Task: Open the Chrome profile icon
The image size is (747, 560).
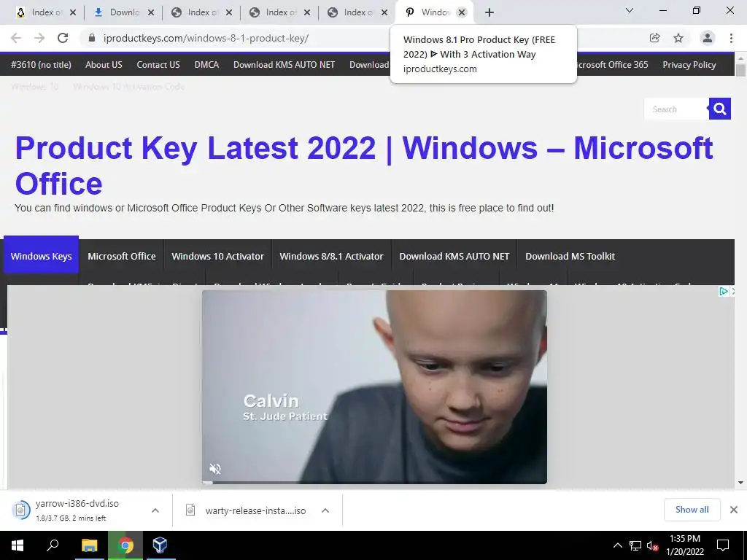Action: tap(708, 38)
